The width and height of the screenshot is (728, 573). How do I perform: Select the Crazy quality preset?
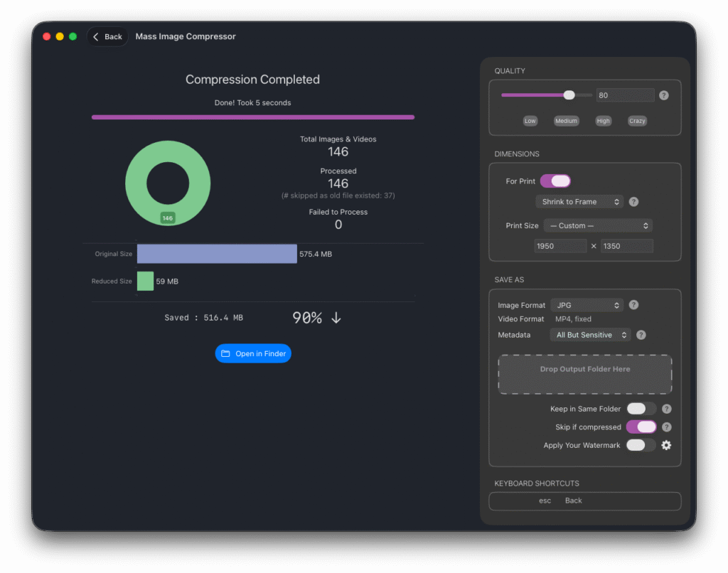[x=637, y=121]
